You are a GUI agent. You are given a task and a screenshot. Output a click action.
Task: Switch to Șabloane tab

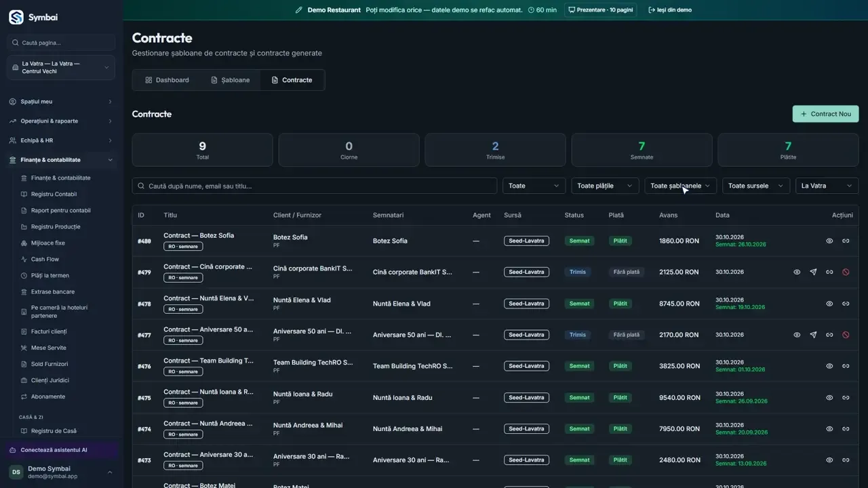point(231,80)
